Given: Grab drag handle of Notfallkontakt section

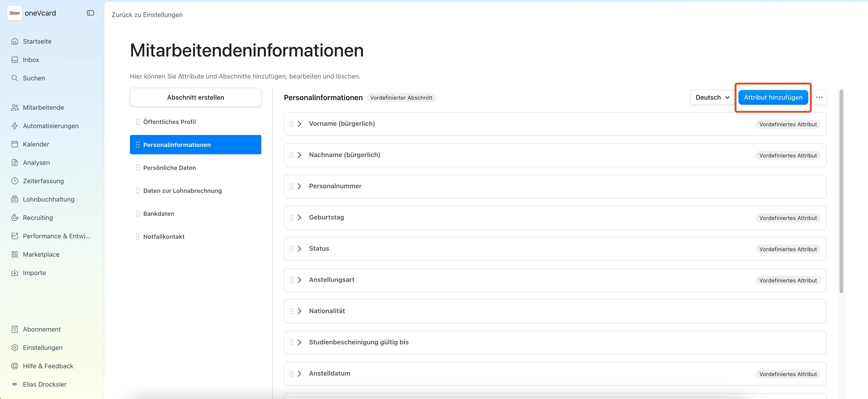Looking at the screenshot, I should (138, 236).
